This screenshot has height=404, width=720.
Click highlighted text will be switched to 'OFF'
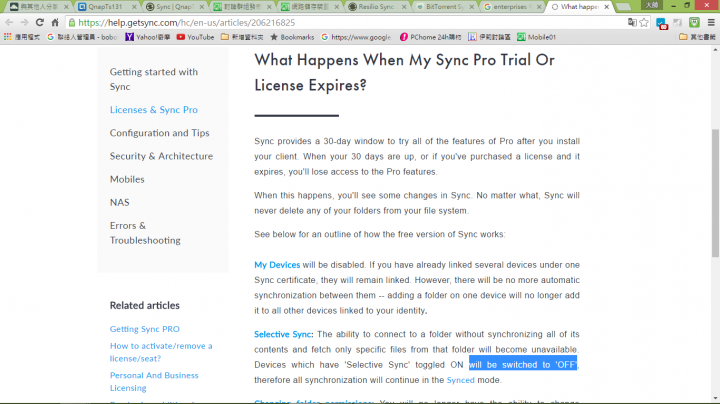pos(523,365)
